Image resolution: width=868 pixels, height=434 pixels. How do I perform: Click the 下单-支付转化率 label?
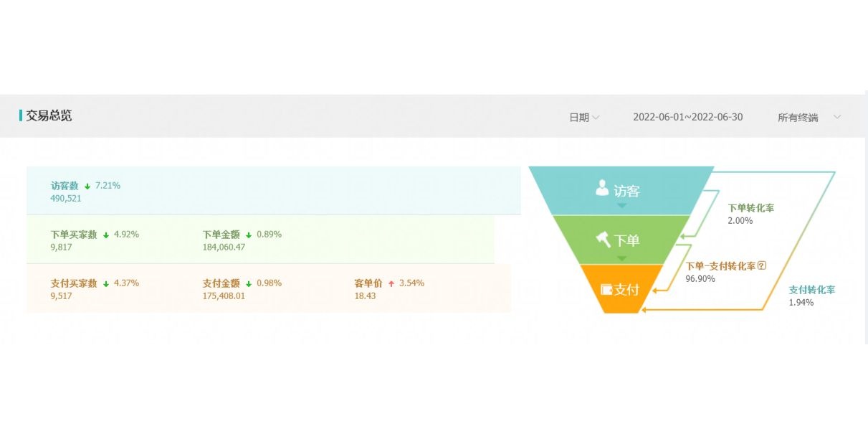721,265
